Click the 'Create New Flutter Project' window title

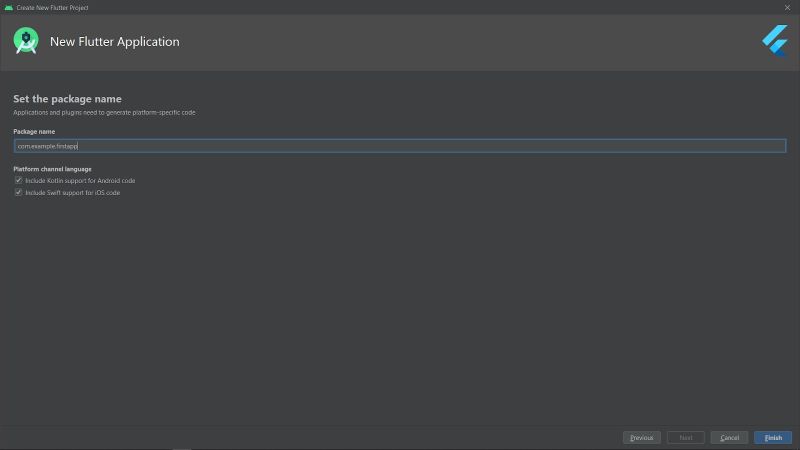coord(52,8)
